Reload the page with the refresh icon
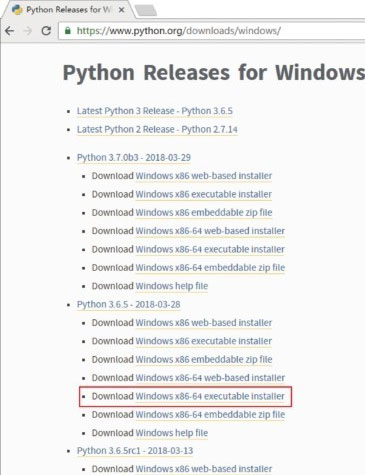365x475 pixels. coord(46,31)
